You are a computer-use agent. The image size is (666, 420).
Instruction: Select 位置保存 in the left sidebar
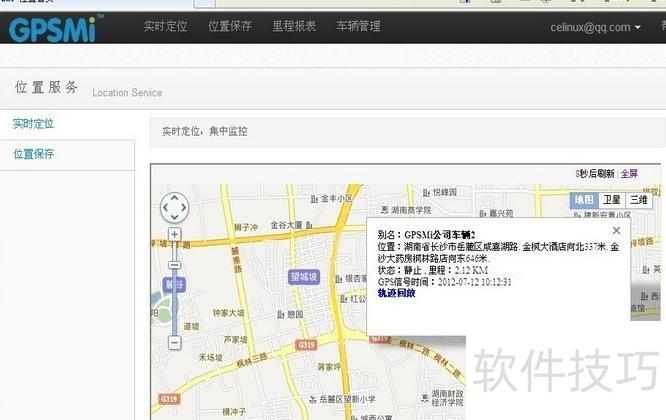pyautogui.click(x=33, y=154)
